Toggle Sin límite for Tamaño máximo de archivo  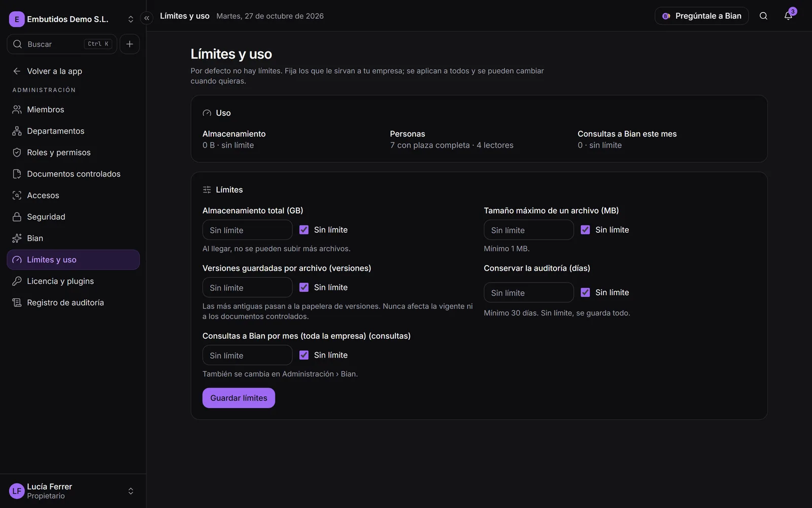tap(585, 230)
